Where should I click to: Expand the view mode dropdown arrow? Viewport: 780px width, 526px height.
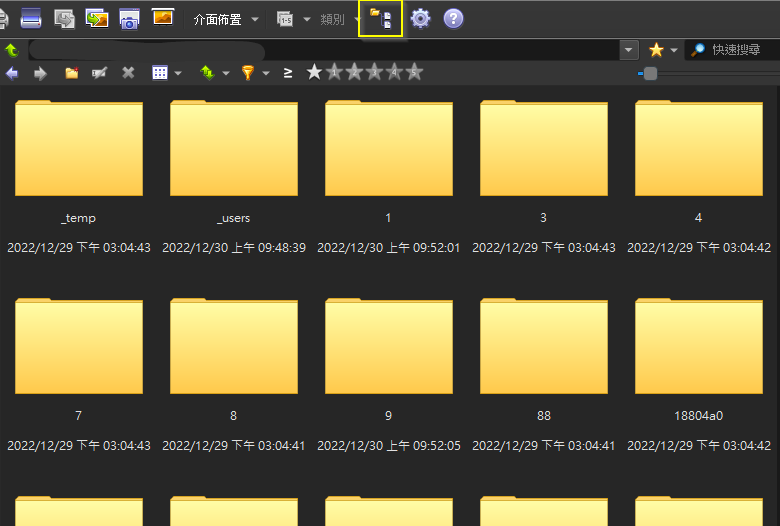click(x=178, y=74)
